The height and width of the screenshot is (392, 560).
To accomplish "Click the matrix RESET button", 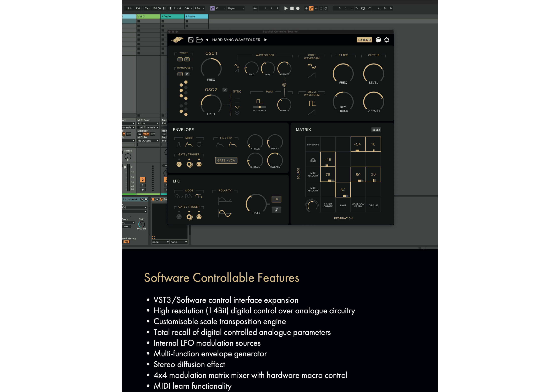I will 376,130.
